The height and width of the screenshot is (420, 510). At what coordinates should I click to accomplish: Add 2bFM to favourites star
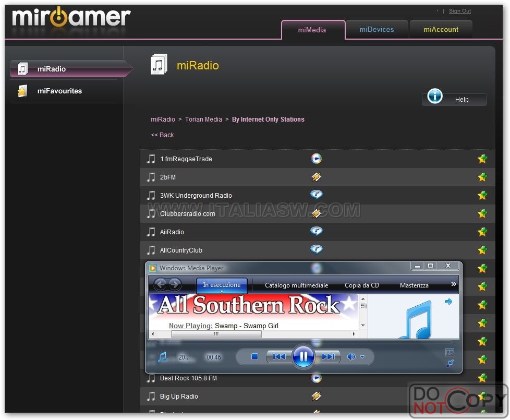482,177
